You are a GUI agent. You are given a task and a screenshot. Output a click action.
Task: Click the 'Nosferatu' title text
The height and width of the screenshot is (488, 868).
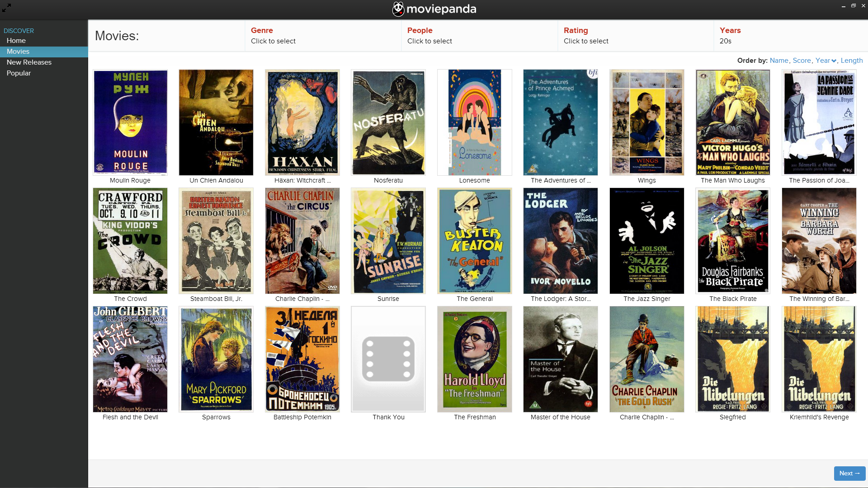pos(388,180)
